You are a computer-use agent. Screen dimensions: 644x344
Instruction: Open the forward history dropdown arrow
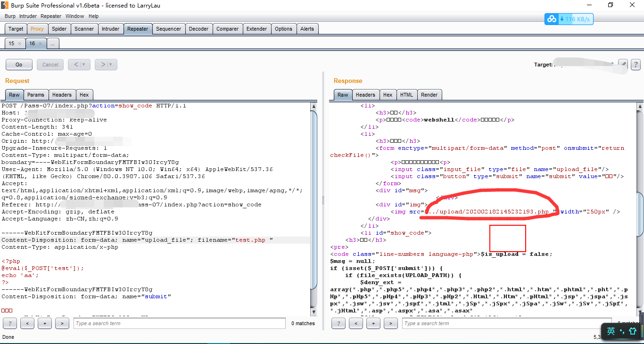110,65
